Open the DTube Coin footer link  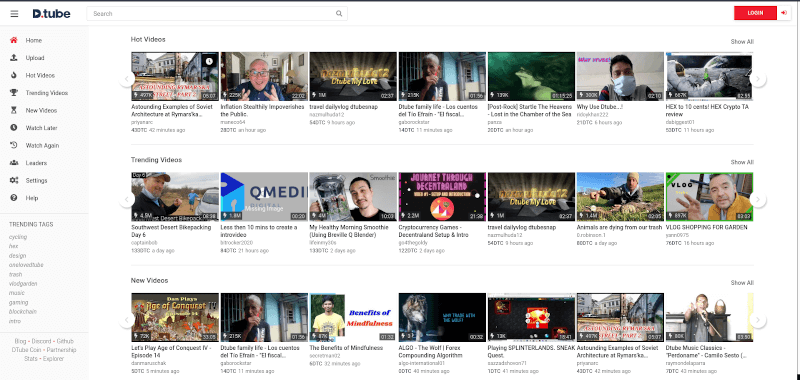click(27, 350)
